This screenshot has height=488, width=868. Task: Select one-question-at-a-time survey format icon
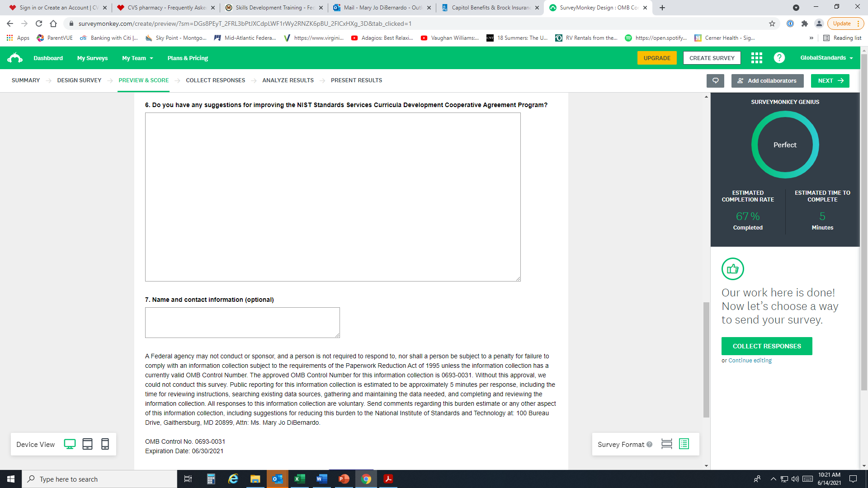coord(666,444)
